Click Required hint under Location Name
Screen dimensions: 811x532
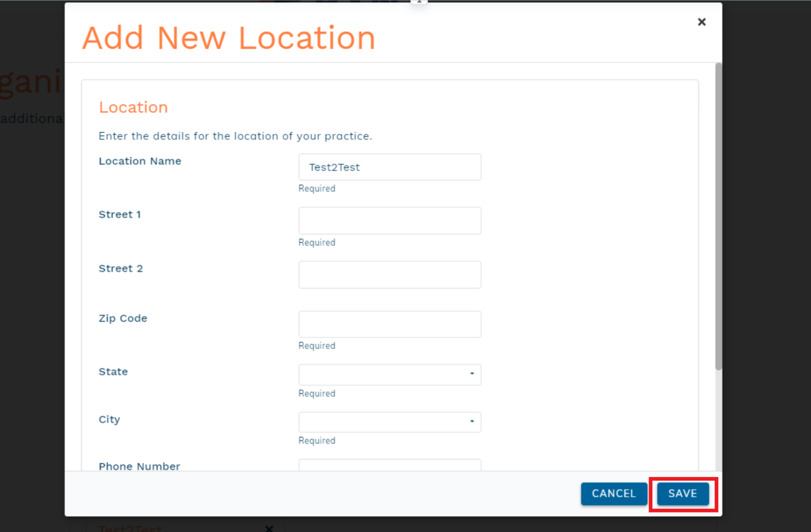point(317,188)
